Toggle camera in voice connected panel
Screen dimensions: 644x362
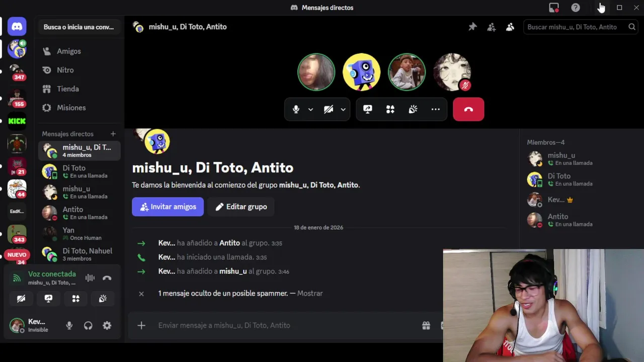tap(21, 299)
